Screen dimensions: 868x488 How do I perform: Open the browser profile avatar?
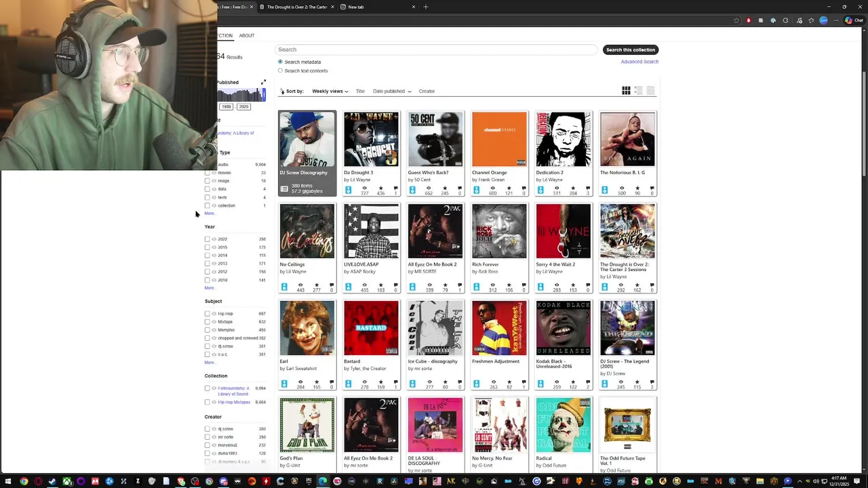point(823,20)
